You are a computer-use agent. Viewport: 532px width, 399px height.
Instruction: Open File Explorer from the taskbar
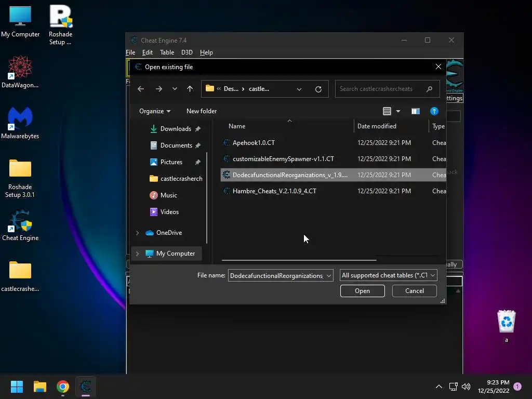coord(39,387)
